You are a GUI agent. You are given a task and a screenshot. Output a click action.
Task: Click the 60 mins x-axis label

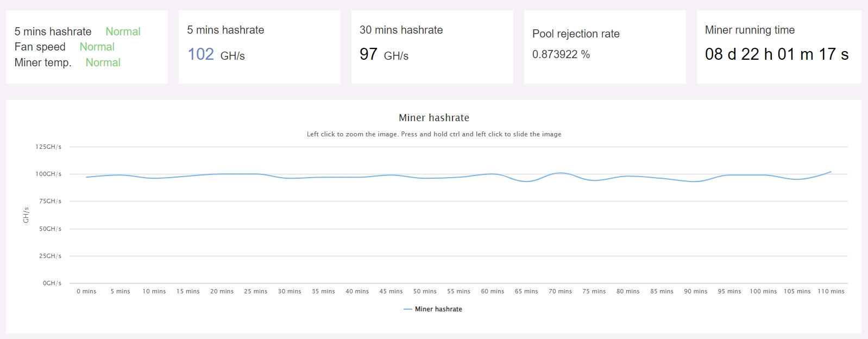point(492,292)
